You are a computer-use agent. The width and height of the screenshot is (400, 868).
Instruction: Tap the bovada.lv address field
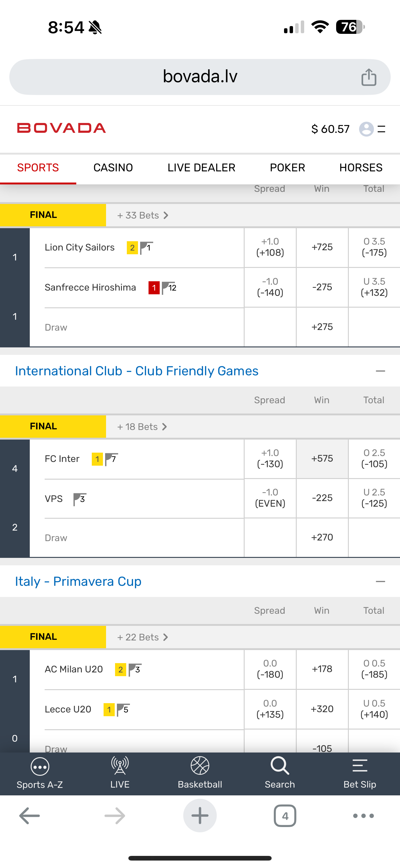pyautogui.click(x=200, y=77)
